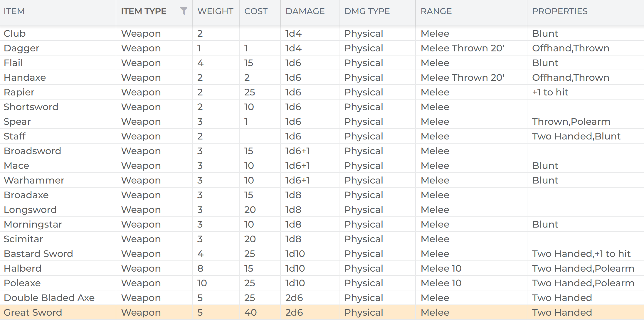Screen dimensions: 644x323
Task: Sort by the ITEM column header
Action: pos(14,11)
